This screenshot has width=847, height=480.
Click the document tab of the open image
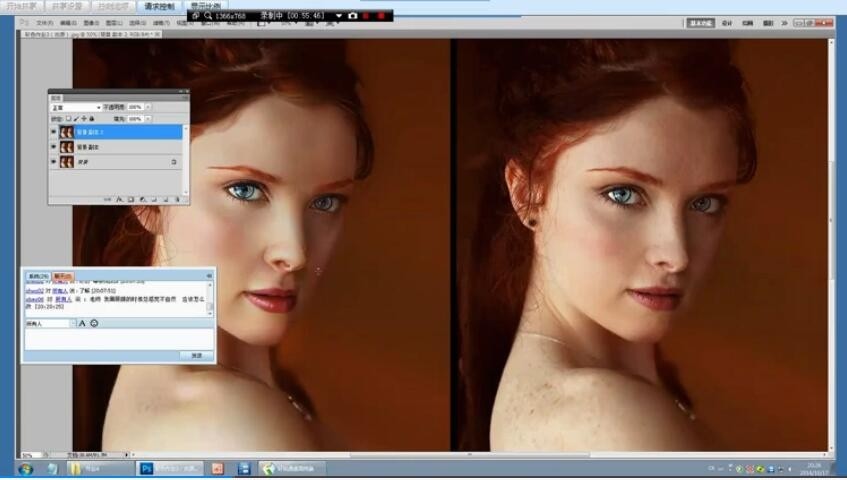point(90,34)
